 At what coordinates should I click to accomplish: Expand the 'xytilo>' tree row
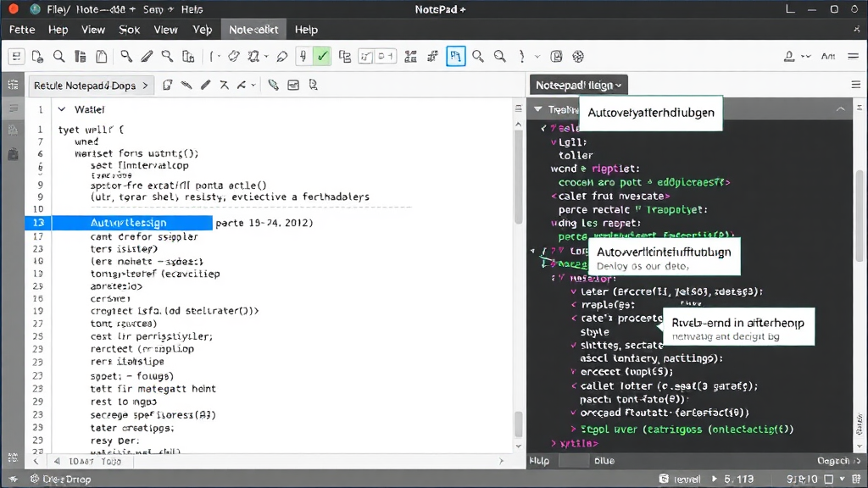(x=554, y=444)
